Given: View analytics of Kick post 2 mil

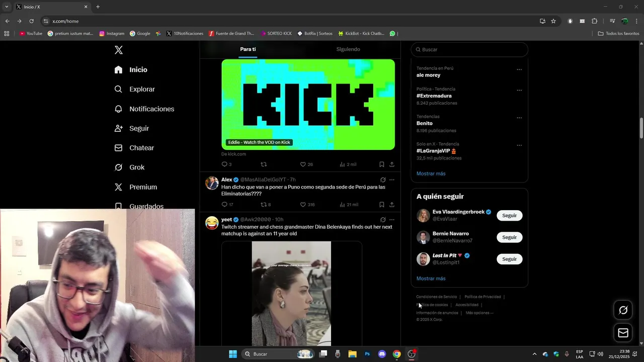Looking at the screenshot, I should coord(348,164).
